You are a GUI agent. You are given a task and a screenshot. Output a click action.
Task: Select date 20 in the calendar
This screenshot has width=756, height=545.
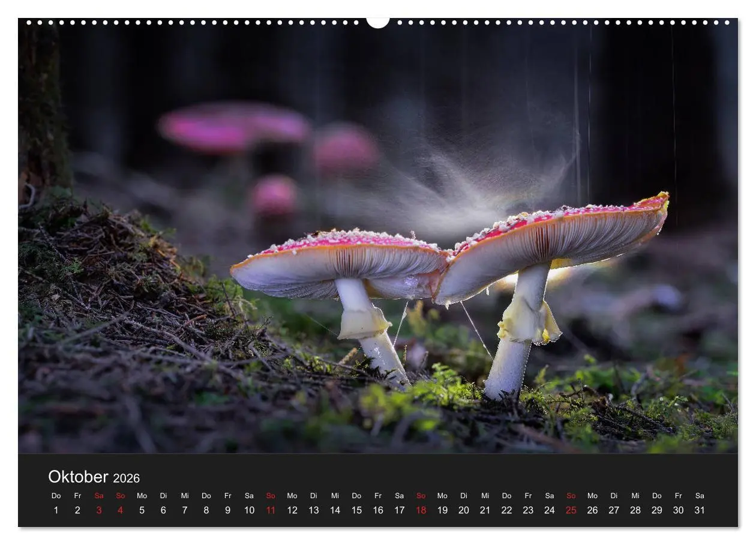[x=464, y=510]
